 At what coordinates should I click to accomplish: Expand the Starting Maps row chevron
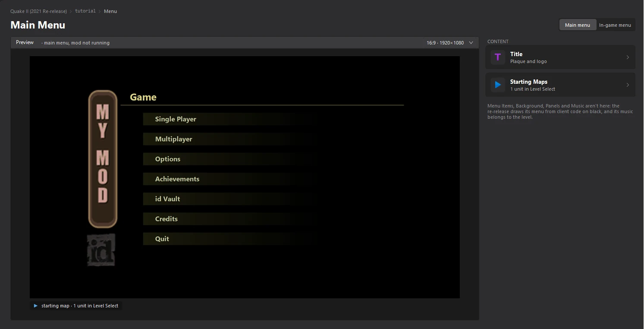click(x=628, y=85)
